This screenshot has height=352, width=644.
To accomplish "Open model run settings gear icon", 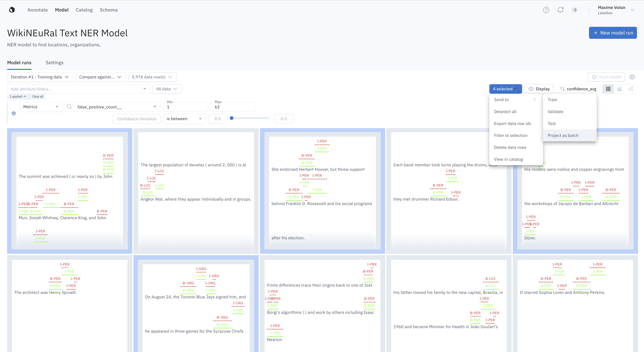I will click(632, 77).
